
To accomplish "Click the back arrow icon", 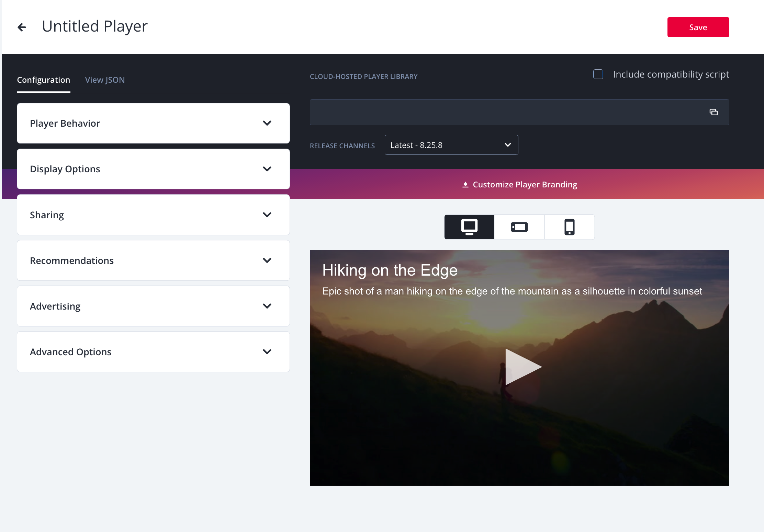I will 22,27.
